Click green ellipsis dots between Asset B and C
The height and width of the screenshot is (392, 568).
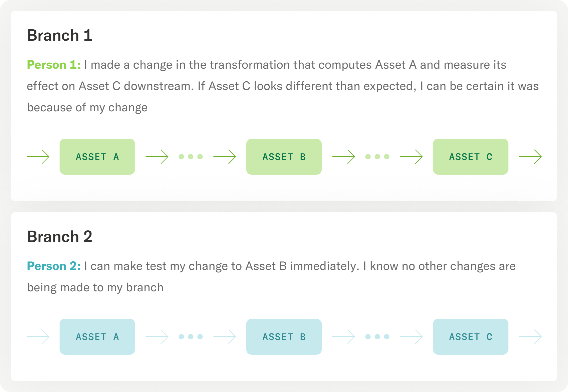pyautogui.click(x=377, y=157)
